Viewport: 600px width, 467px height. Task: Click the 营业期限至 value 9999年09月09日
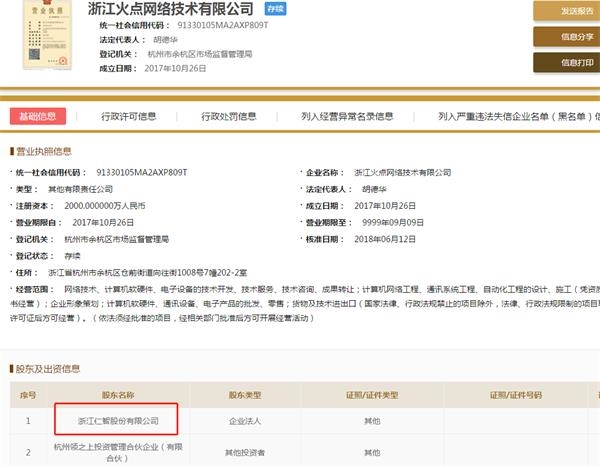pyautogui.click(x=393, y=223)
